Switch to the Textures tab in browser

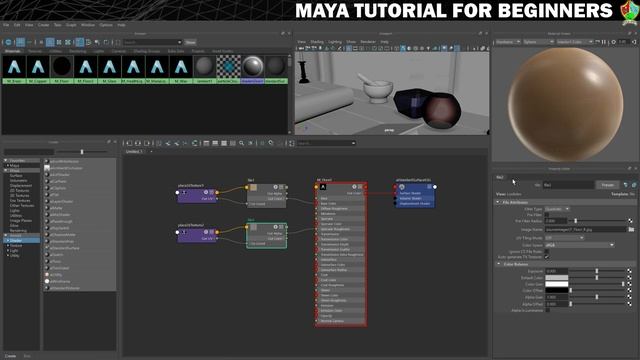[x=35, y=51]
